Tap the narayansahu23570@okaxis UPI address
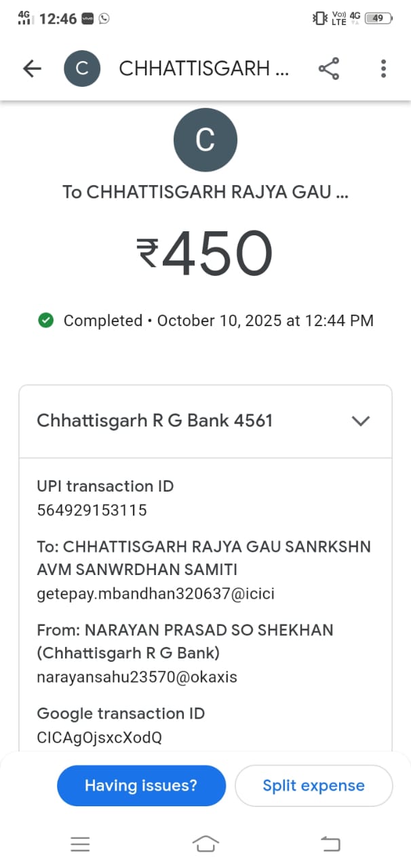411x868 pixels. tap(137, 677)
